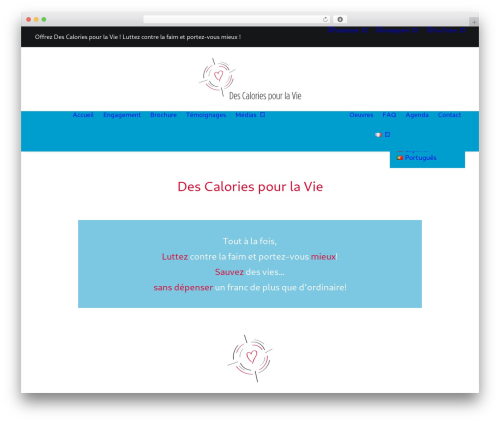Viewport: 500px width, 423px height.
Task: Open a new tab with the plus icon
Action: pos(474,22)
